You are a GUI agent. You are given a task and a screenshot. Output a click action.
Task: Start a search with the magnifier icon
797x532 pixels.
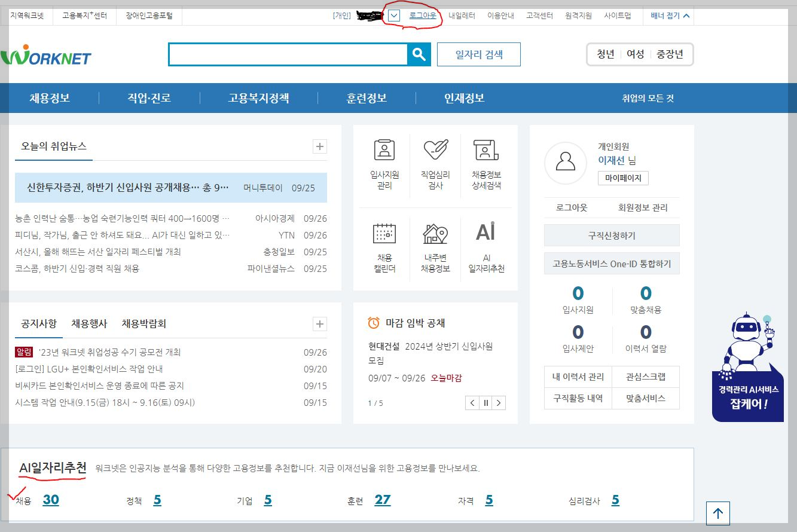419,54
